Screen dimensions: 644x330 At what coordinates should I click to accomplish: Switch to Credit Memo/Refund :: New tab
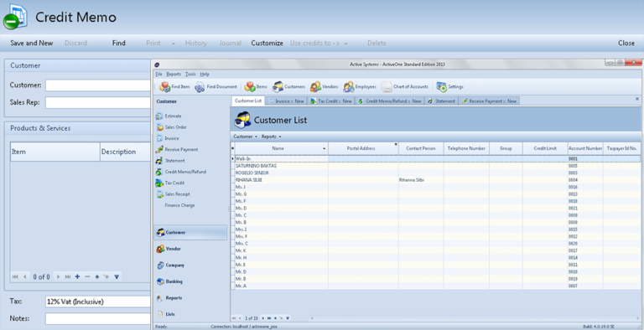390,101
